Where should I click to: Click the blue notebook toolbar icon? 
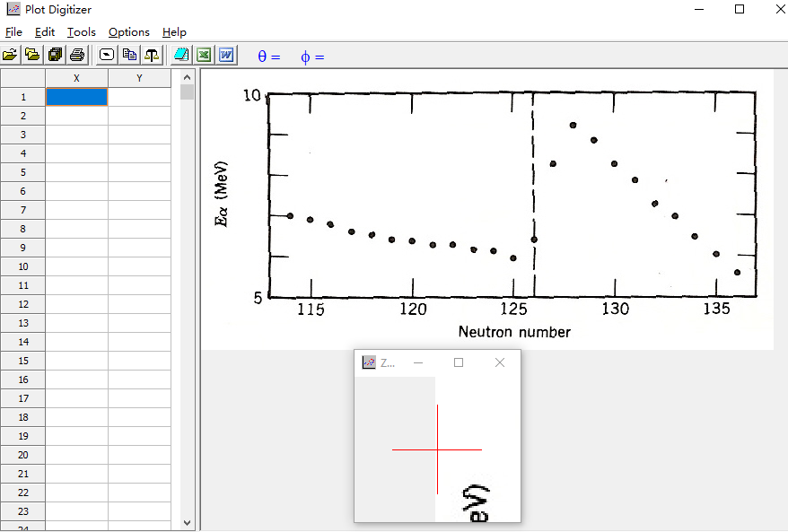pyautogui.click(x=179, y=54)
